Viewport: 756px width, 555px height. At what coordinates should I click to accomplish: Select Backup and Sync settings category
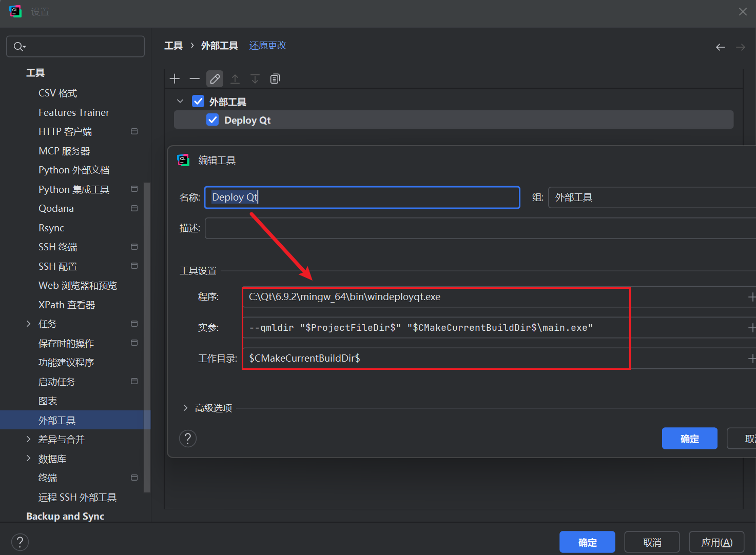click(65, 516)
